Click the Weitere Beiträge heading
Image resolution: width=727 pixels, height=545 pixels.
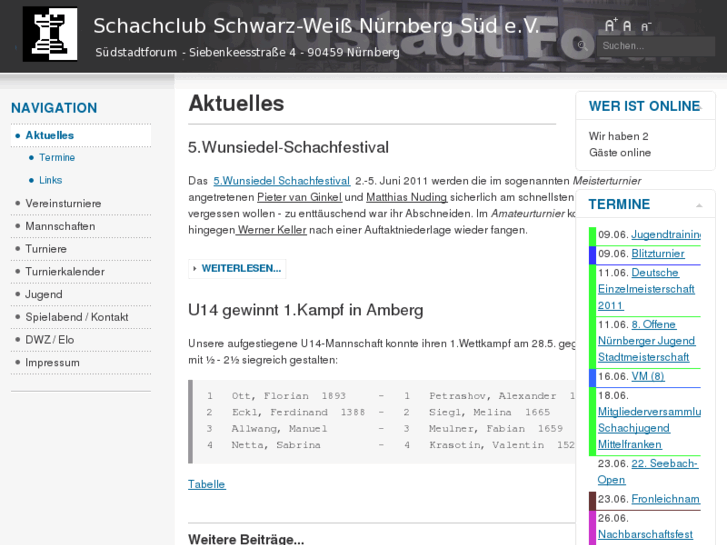pyautogui.click(x=246, y=539)
